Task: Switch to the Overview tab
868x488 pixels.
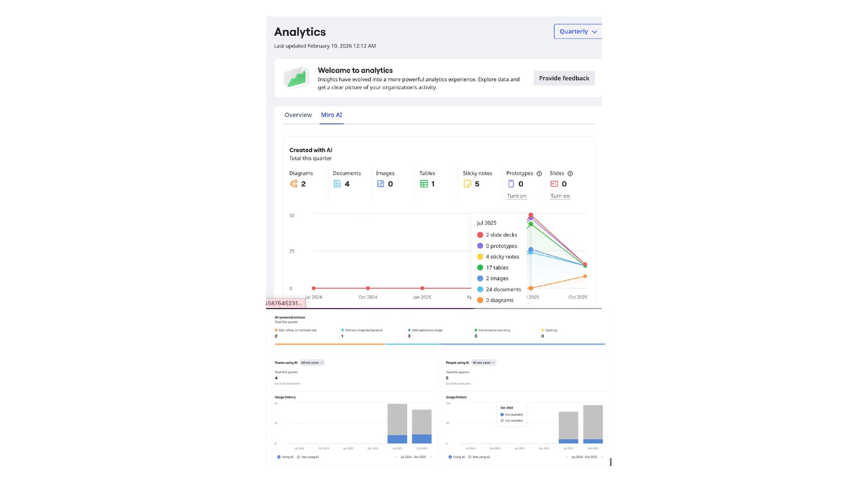Action: point(298,115)
